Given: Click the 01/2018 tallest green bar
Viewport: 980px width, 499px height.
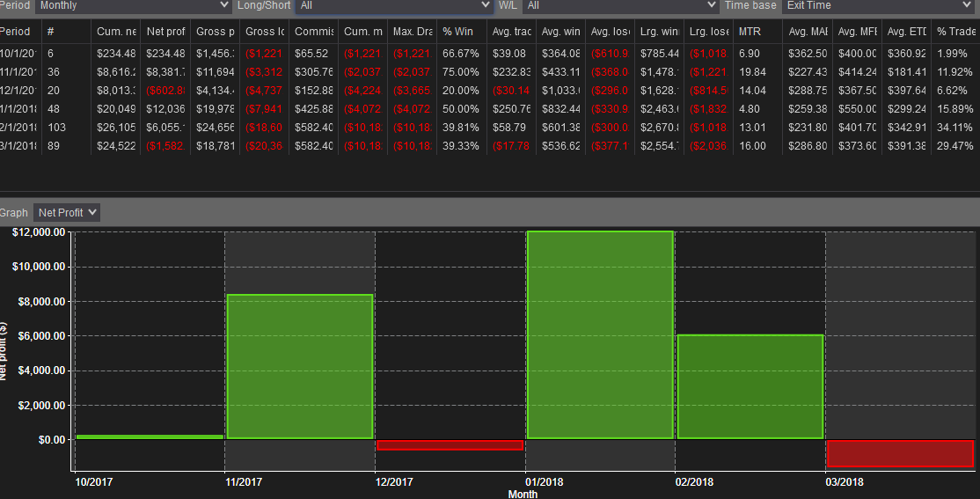Looking at the screenshot, I should [600, 335].
